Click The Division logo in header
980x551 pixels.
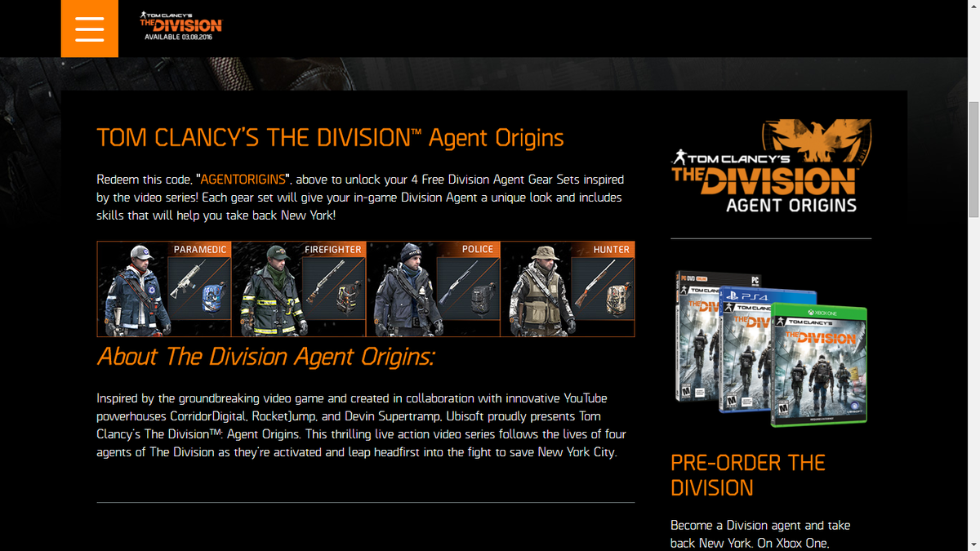coord(180,25)
